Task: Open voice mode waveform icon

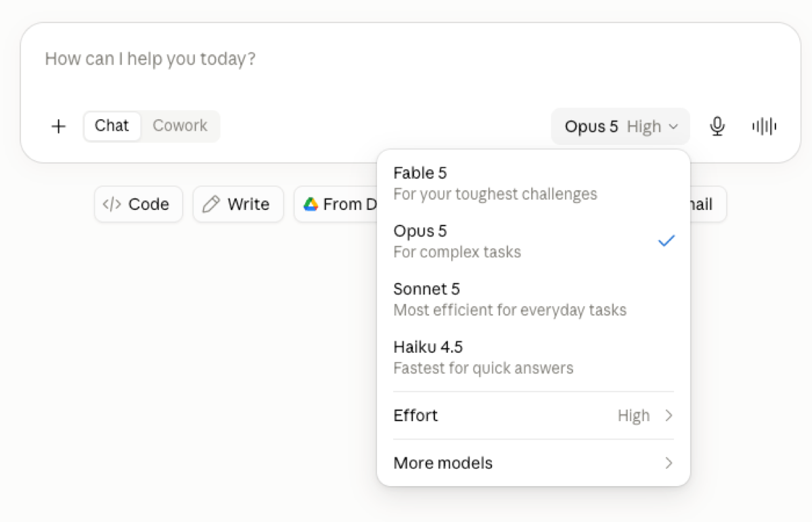Action: click(x=765, y=127)
